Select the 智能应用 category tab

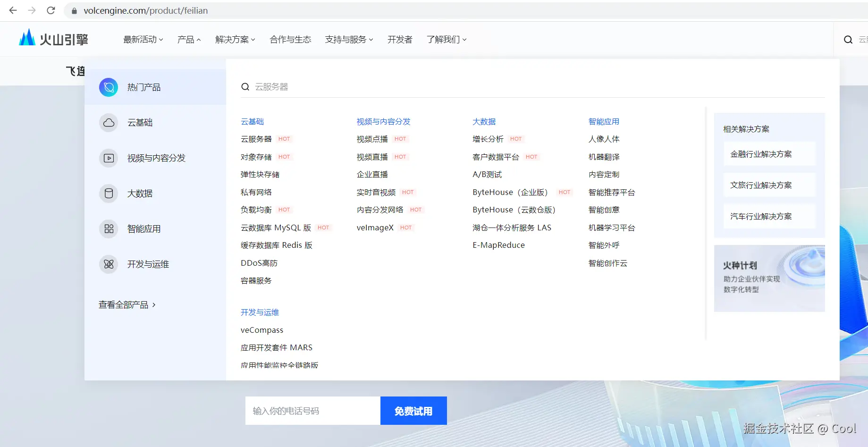tap(155, 229)
